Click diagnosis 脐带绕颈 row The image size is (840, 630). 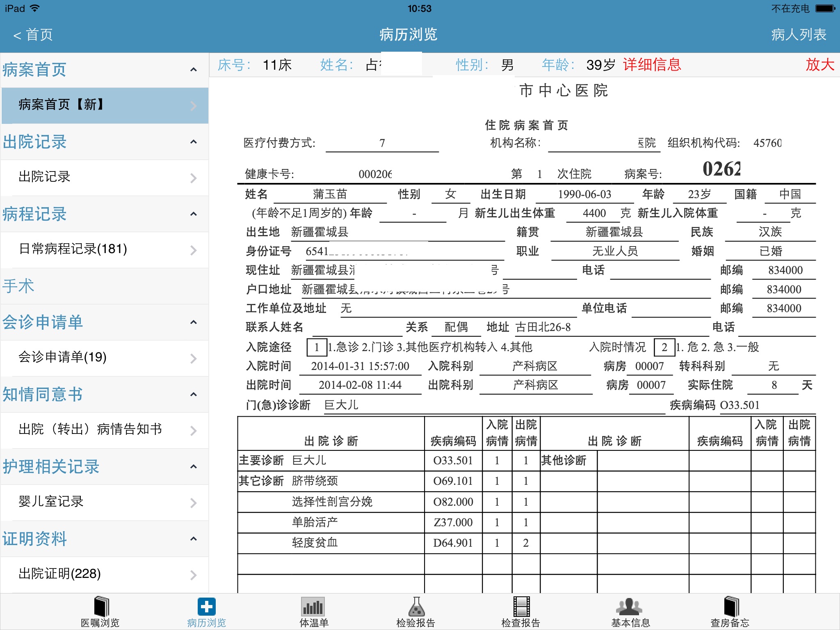(315, 481)
